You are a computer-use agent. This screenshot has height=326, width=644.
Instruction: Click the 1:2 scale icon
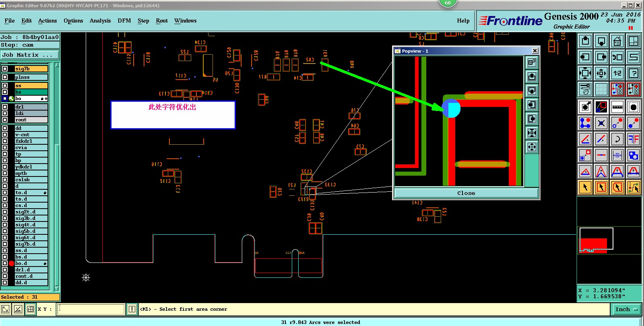(x=617, y=73)
